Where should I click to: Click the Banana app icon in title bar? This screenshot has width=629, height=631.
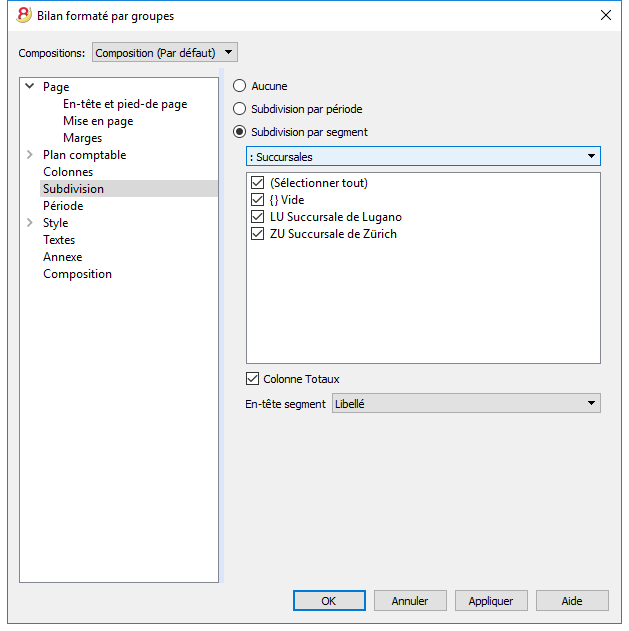click(x=23, y=15)
